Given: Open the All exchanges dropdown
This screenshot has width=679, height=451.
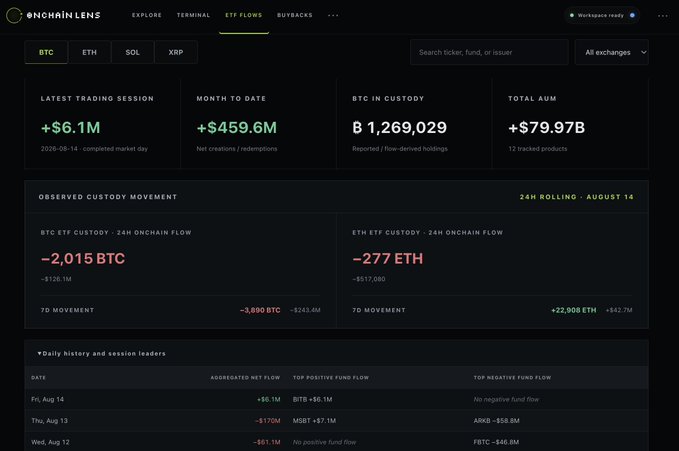Looking at the screenshot, I should pyautogui.click(x=611, y=52).
